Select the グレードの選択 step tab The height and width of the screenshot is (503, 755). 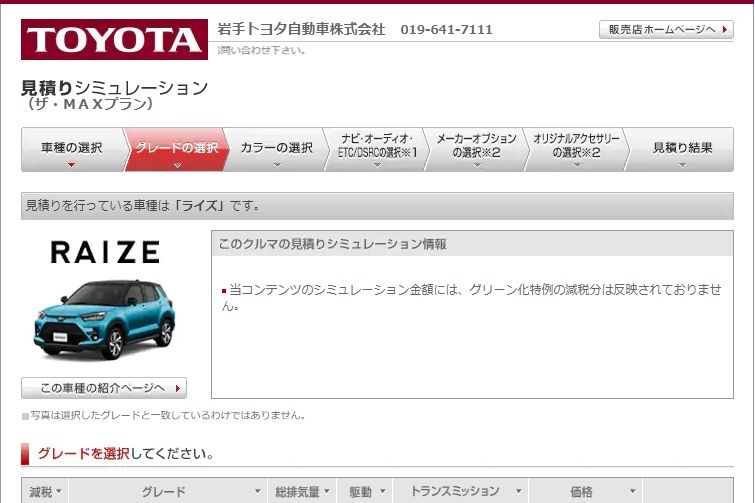[176, 150]
